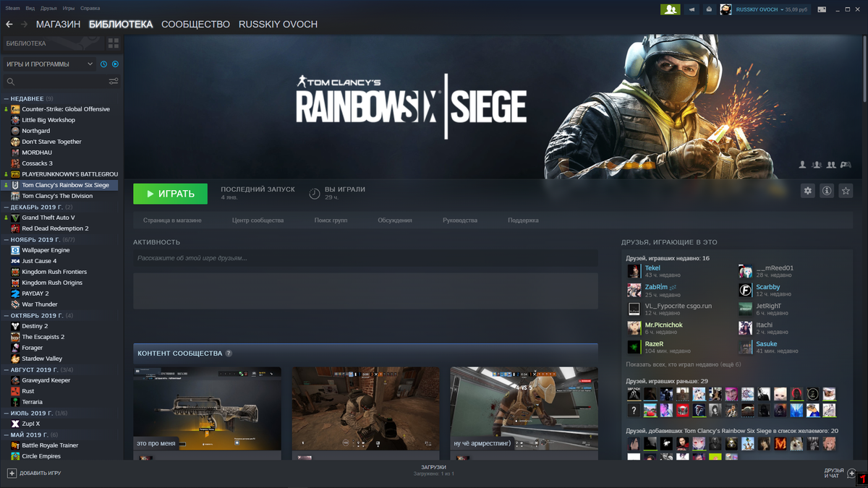Screen dimensions: 868x488
Task: Open Друзья и чат panel
Action: coord(839,473)
